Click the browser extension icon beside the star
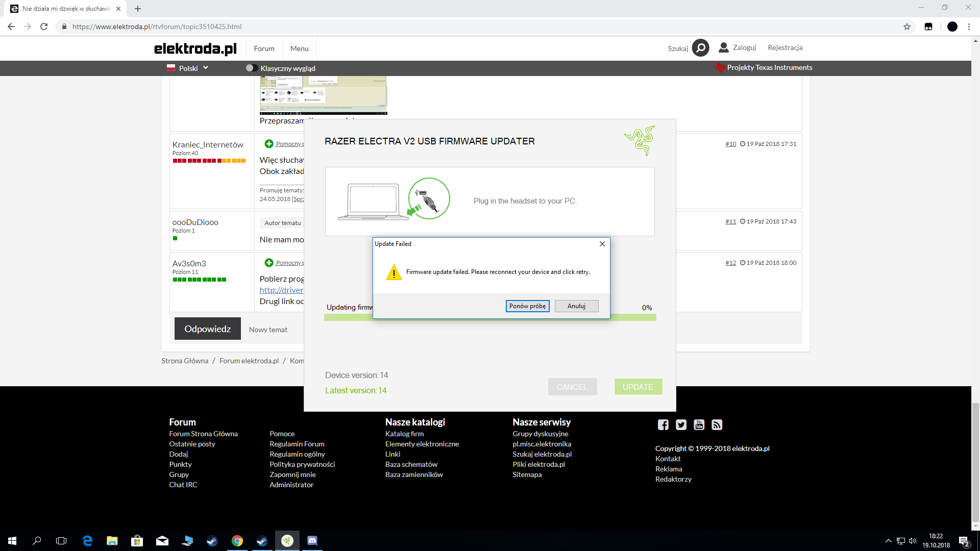Image resolution: width=980 pixels, height=551 pixels. click(928, 27)
